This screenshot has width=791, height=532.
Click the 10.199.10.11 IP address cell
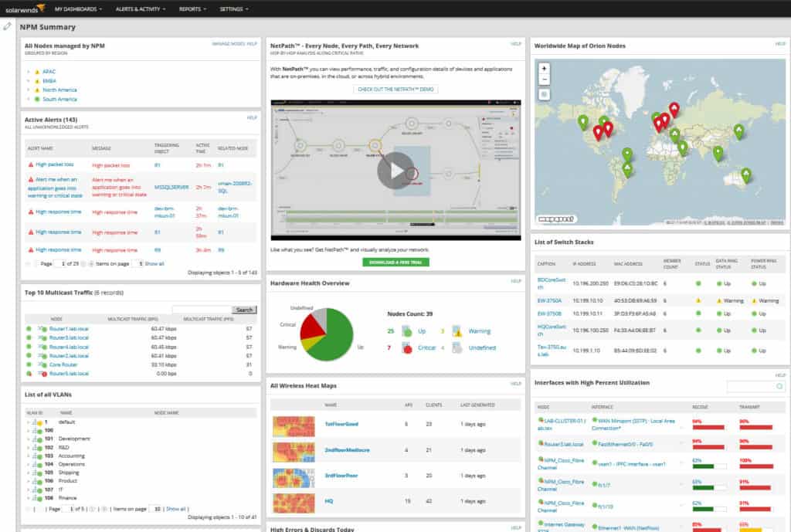[588, 313]
